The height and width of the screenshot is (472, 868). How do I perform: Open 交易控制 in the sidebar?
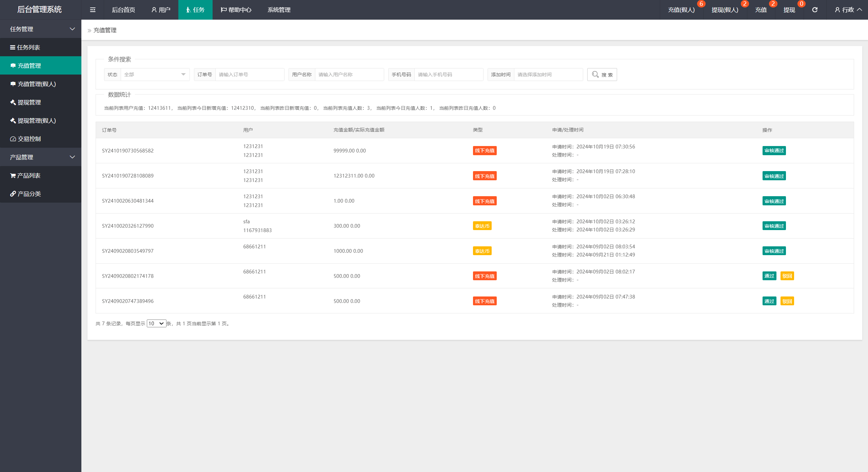[x=41, y=139]
